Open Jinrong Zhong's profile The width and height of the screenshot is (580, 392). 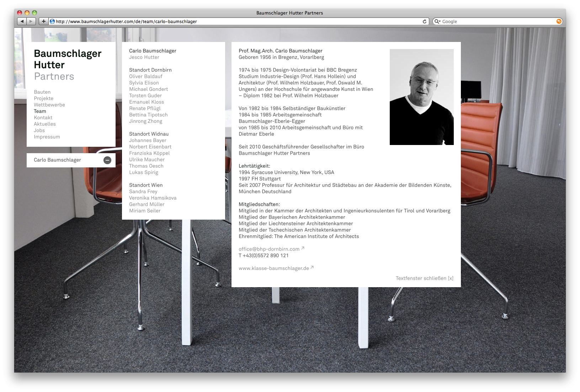pyautogui.click(x=146, y=121)
